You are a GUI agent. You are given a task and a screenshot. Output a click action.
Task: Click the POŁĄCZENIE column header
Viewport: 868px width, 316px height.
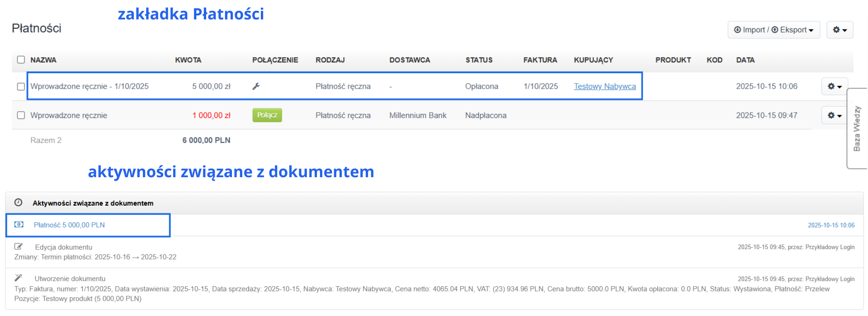pyautogui.click(x=275, y=60)
